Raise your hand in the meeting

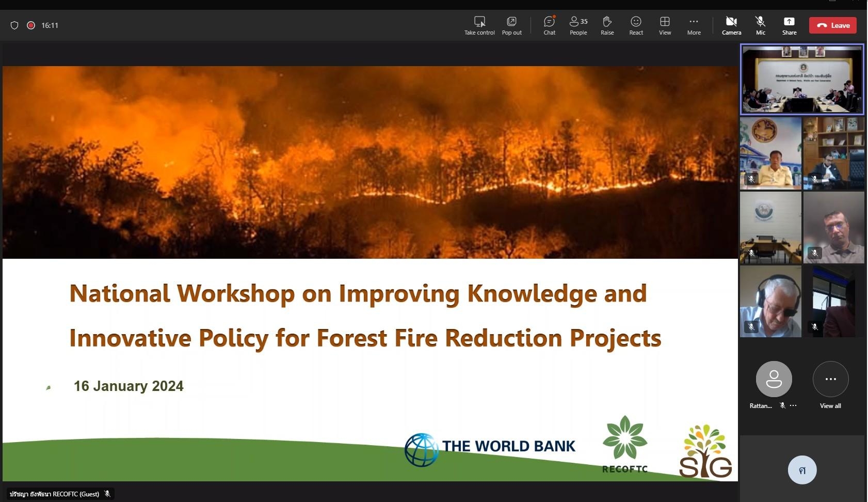click(x=607, y=22)
